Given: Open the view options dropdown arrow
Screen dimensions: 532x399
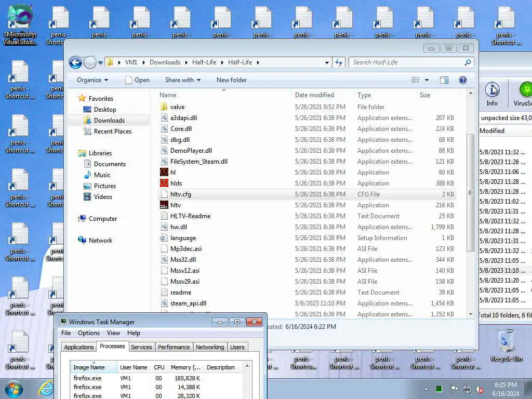Looking at the screenshot, I should tap(427, 80).
